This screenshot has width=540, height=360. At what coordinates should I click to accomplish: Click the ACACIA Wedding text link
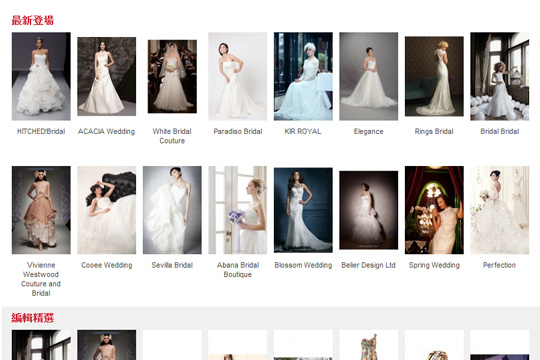click(106, 131)
